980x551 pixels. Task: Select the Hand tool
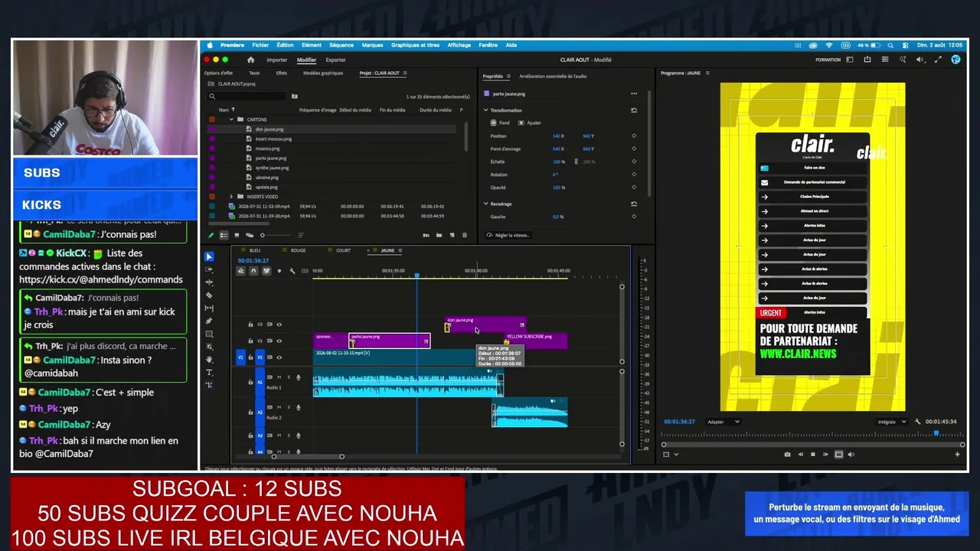pos(209,359)
